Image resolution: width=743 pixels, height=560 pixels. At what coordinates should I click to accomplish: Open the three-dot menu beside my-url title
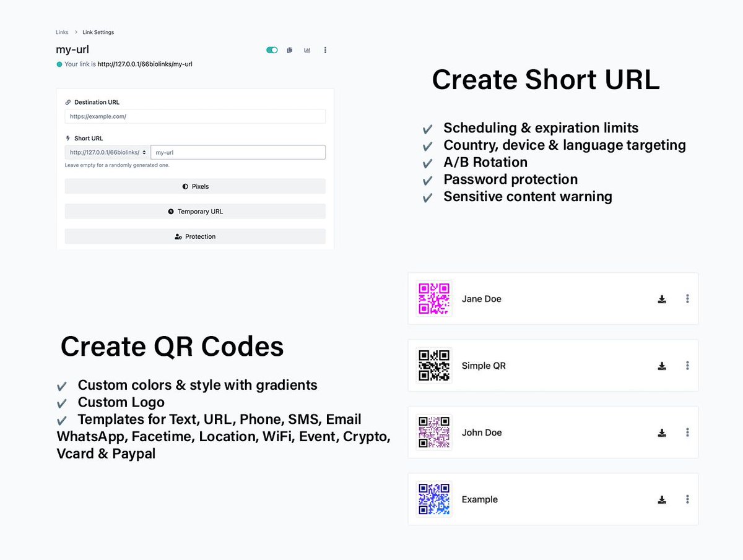tap(325, 50)
